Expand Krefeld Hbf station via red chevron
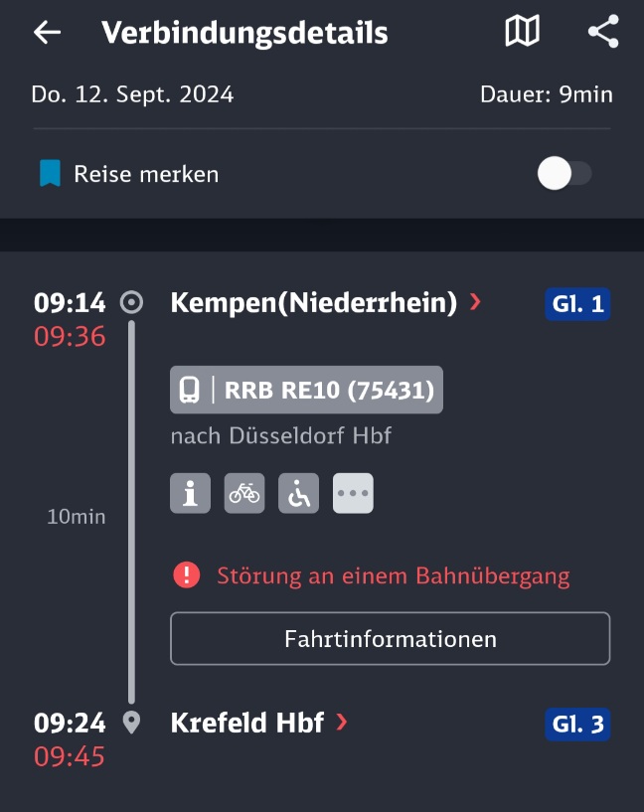The width and height of the screenshot is (644, 812). [341, 722]
